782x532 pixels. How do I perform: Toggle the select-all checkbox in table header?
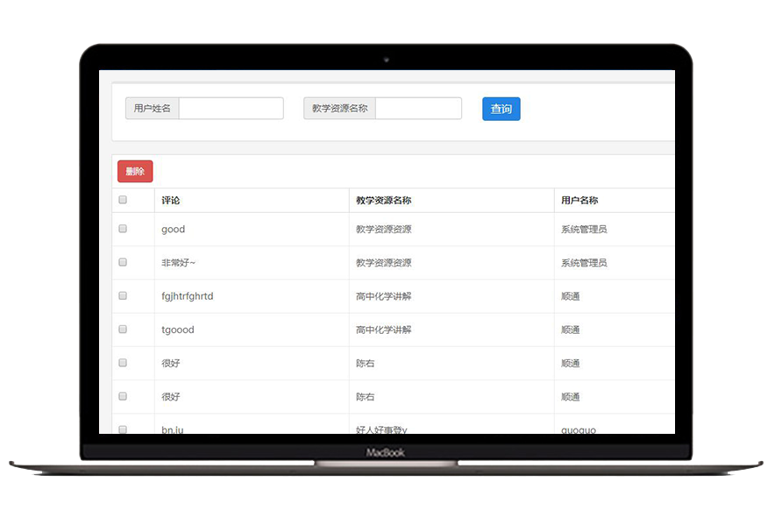tap(123, 200)
